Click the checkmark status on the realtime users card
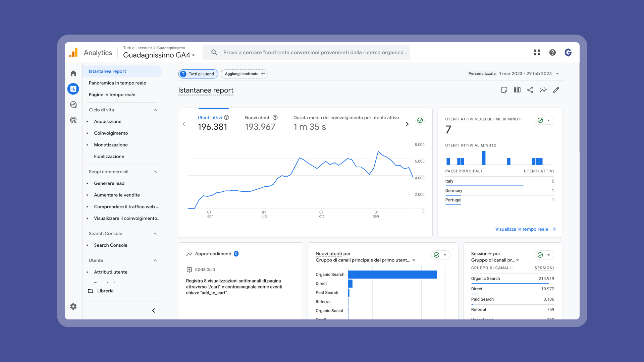 pos(540,120)
